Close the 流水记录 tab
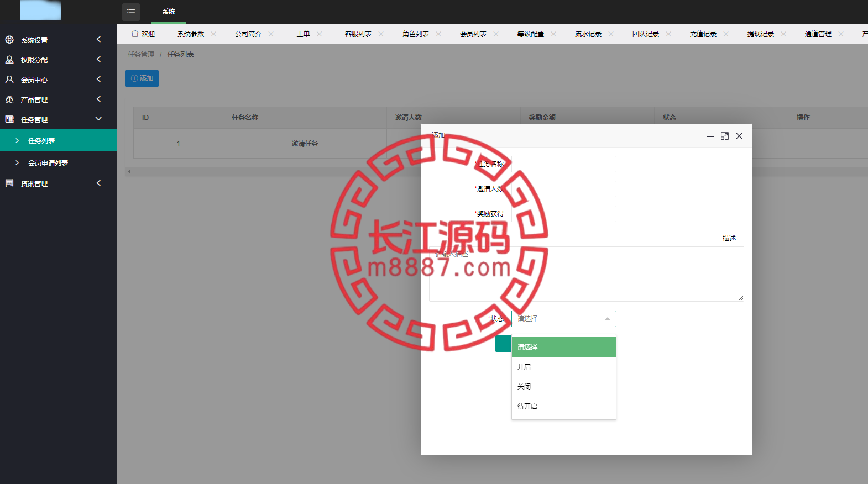Screen dimensions: 868x484 pos(611,34)
